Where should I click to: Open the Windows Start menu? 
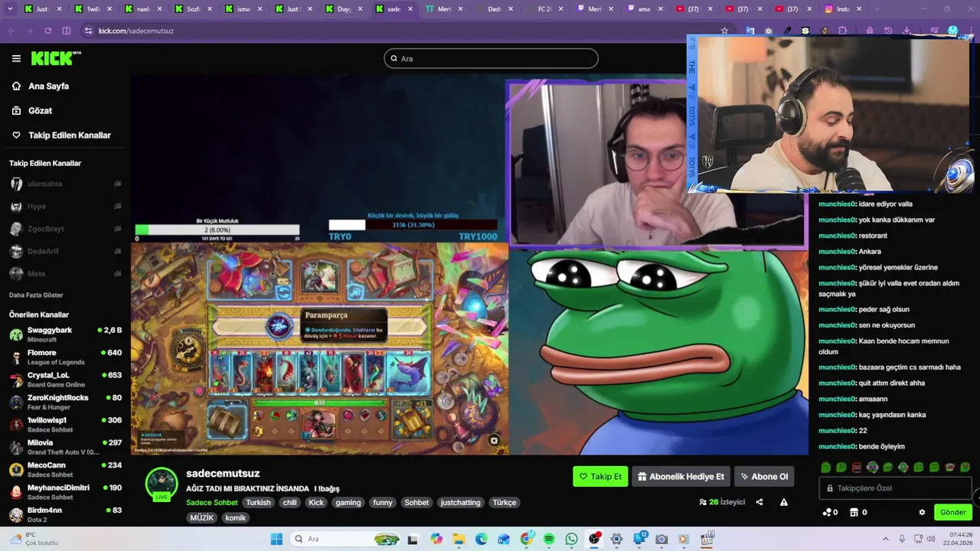pyautogui.click(x=276, y=539)
